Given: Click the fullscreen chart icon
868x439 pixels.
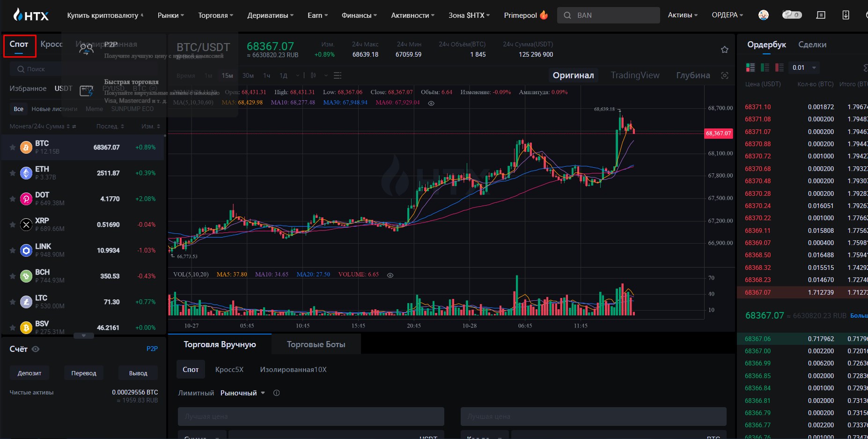Looking at the screenshot, I should [x=725, y=75].
